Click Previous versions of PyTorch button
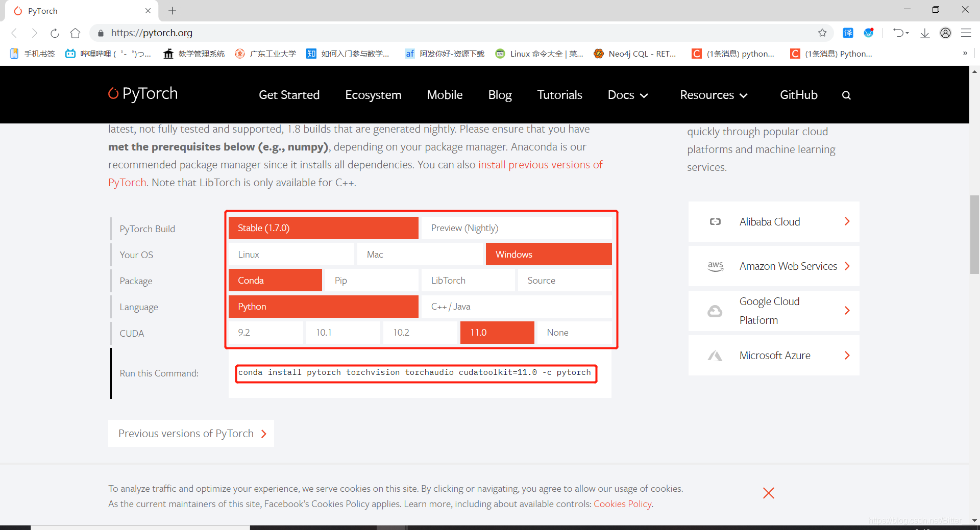Image resolution: width=980 pixels, height=530 pixels. pos(191,434)
